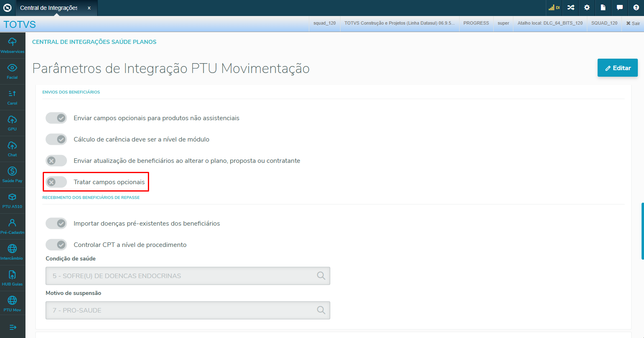This screenshot has width=644, height=338.
Task: Select the Central de Integrações tab
Action: [49, 8]
